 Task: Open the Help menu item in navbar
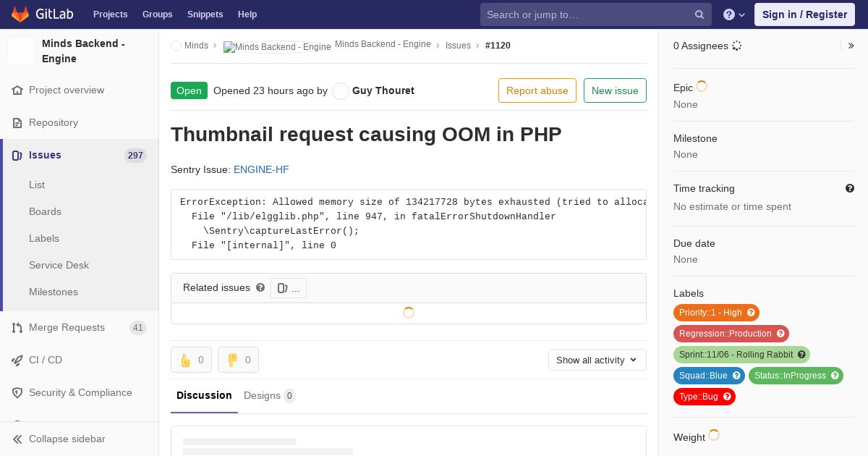(x=247, y=14)
